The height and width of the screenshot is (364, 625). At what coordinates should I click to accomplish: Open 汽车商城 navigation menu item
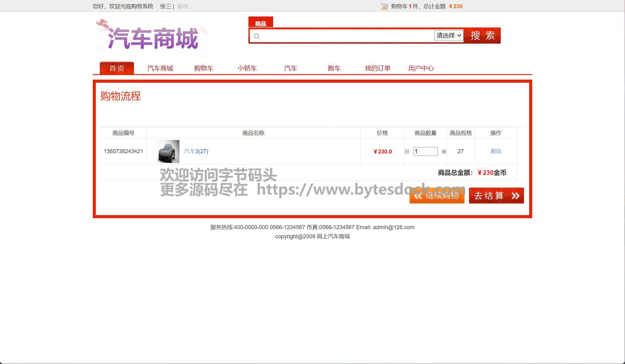(160, 68)
